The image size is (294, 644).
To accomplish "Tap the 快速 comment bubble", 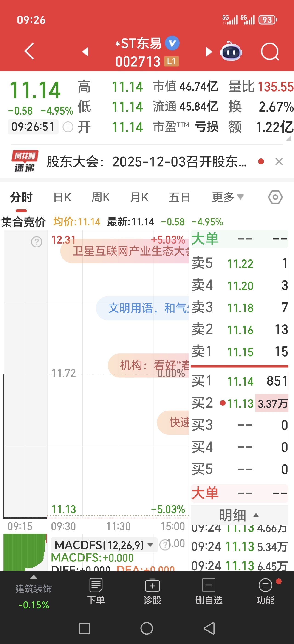I will 173,423.
